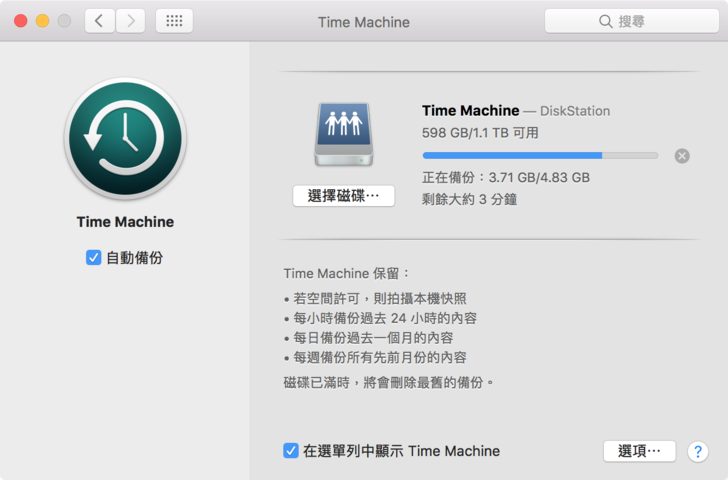
Task: Click the Time Machine window title
Action: 363,21
